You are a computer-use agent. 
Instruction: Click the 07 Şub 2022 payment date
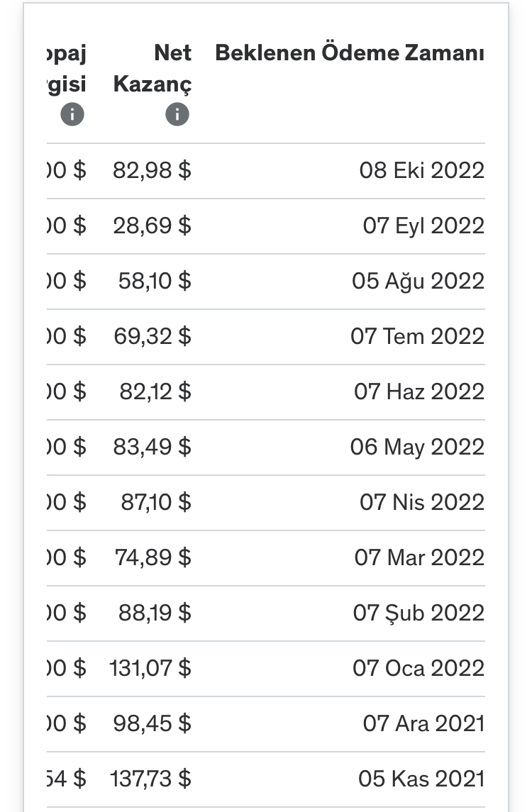[419, 613]
